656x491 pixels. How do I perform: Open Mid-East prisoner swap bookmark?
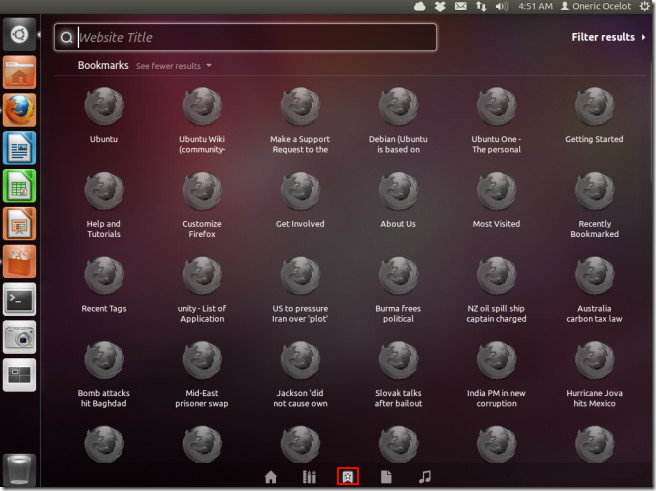point(202,374)
